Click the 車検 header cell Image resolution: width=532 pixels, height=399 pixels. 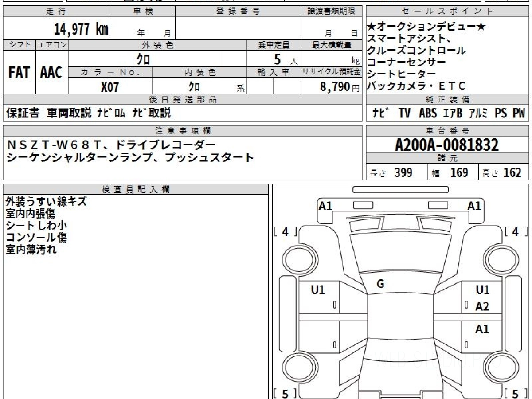click(x=143, y=12)
